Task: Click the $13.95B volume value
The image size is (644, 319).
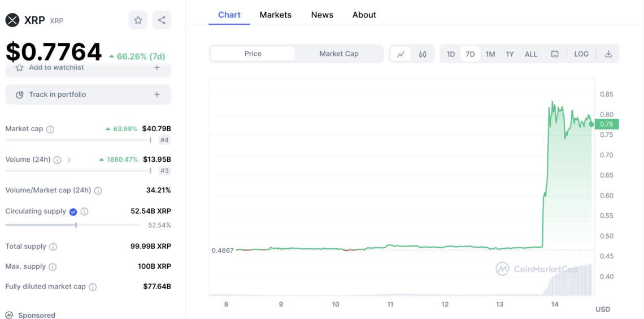Action: click(157, 159)
